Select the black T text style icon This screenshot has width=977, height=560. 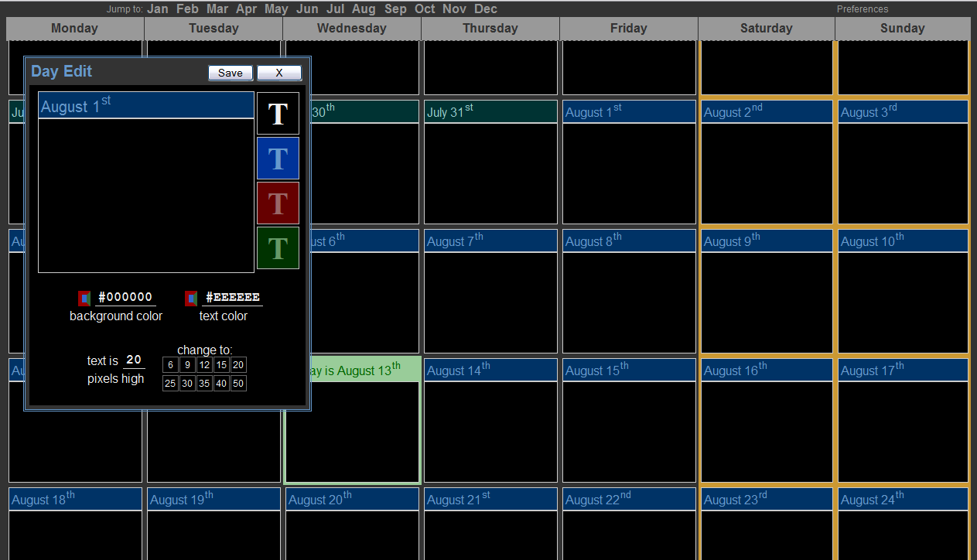click(x=278, y=114)
